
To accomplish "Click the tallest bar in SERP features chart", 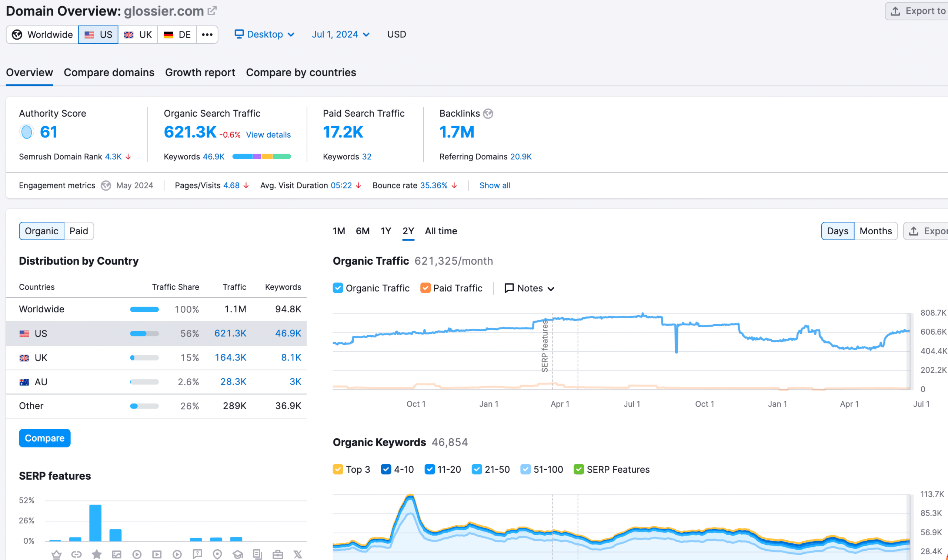I will point(96,523).
